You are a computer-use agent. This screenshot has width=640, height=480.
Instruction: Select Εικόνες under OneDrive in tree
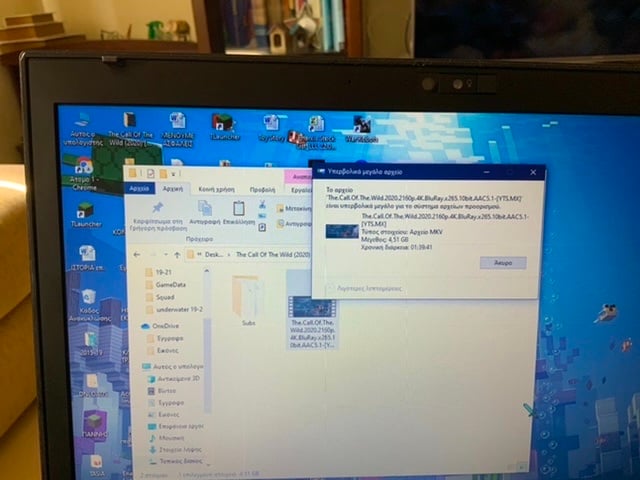(163, 350)
